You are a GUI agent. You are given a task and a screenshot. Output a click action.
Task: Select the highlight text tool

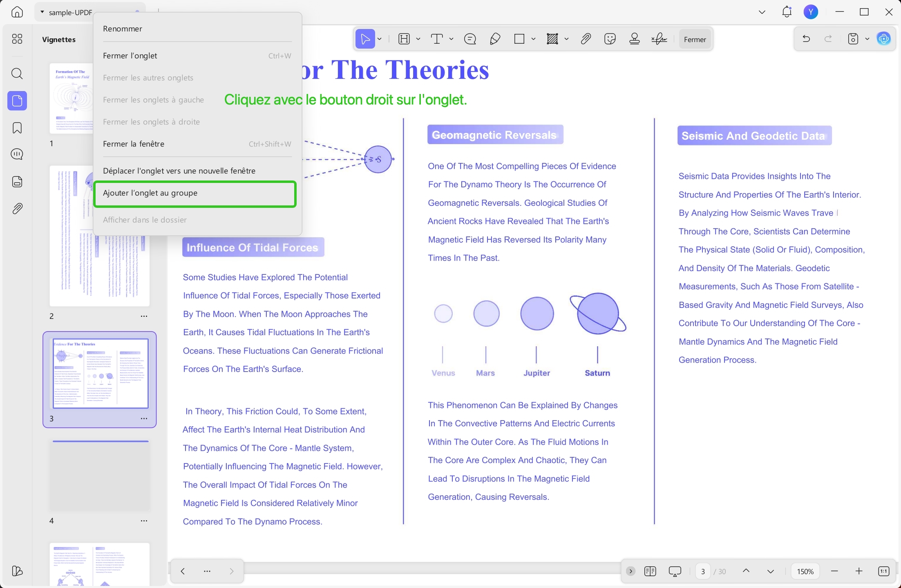[x=404, y=39]
